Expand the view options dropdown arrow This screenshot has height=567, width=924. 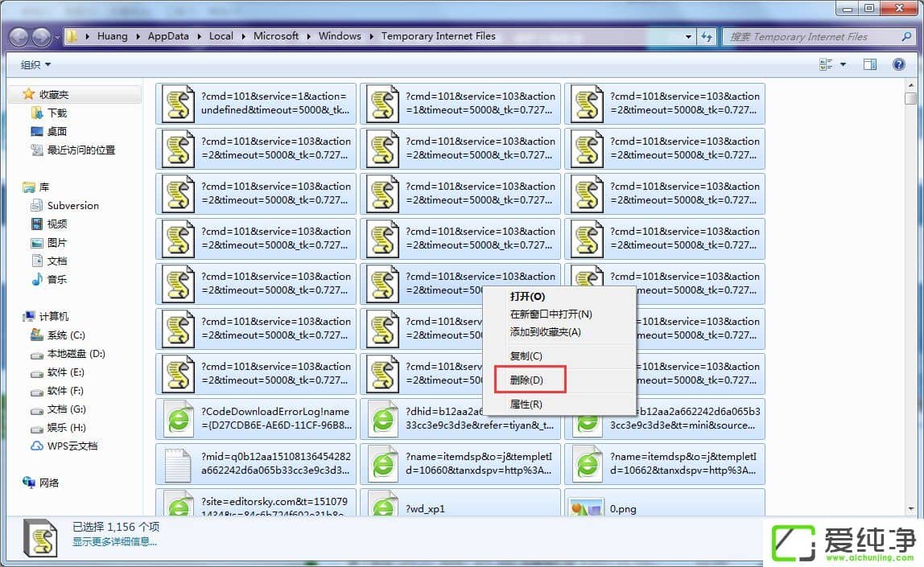(843, 64)
